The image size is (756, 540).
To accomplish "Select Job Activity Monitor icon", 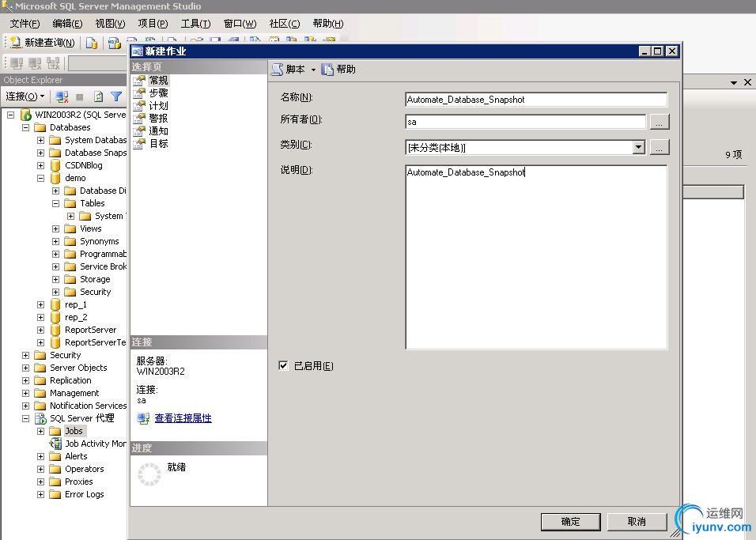I will (x=55, y=444).
